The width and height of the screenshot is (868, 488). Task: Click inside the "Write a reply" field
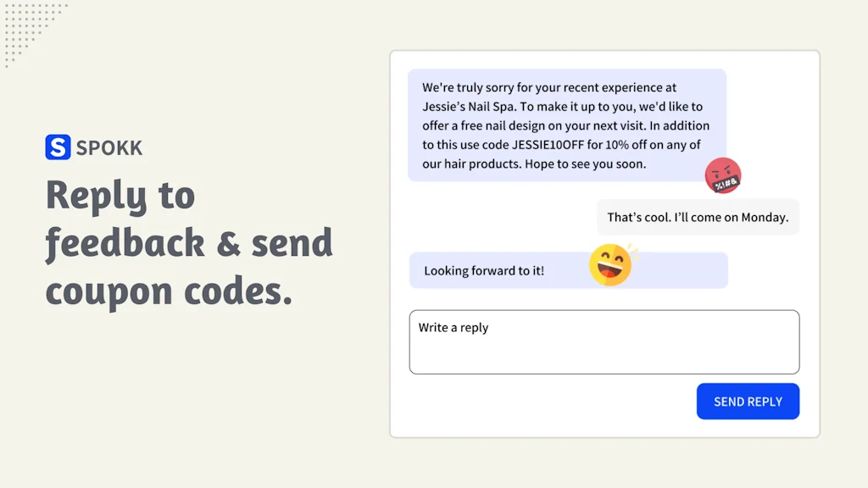click(604, 341)
